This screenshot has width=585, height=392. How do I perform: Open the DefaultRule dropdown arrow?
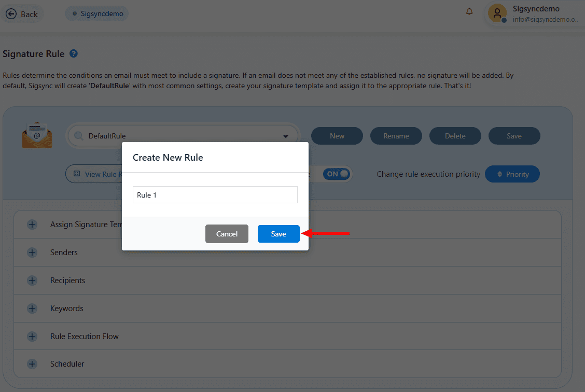(x=286, y=136)
